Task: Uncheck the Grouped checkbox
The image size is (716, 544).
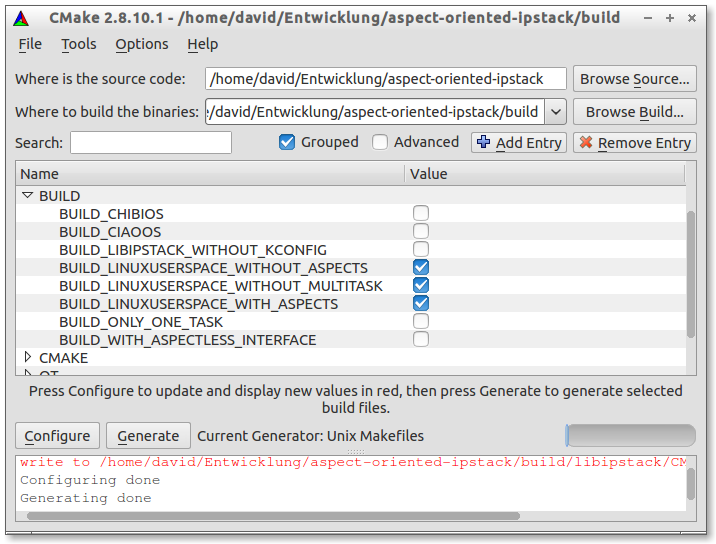Action: click(287, 142)
